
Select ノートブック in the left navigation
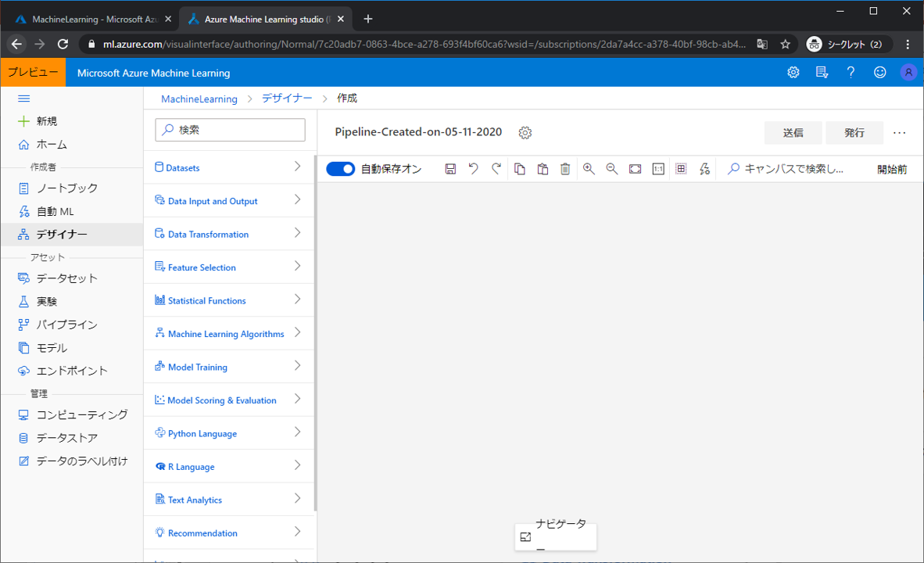(x=66, y=188)
